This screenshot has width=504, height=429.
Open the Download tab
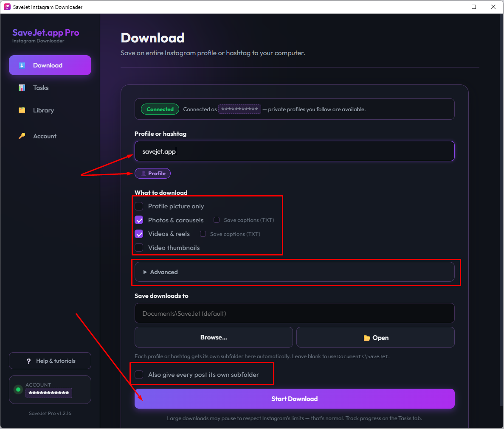pyautogui.click(x=50, y=65)
